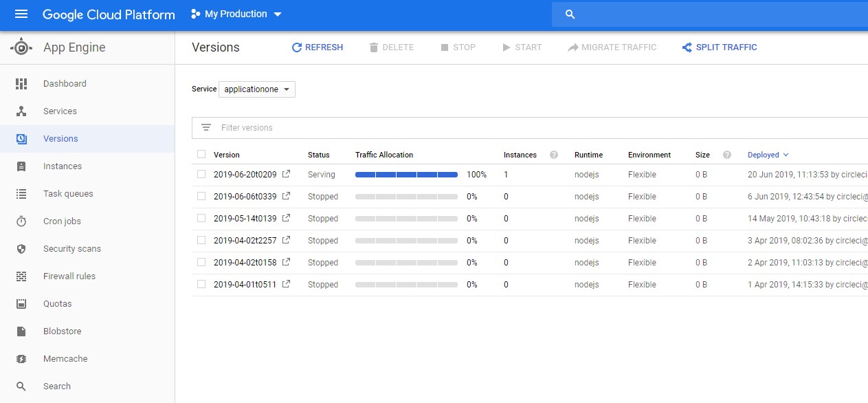868x403 pixels.
Task: Click the Serving status text
Action: click(x=321, y=175)
